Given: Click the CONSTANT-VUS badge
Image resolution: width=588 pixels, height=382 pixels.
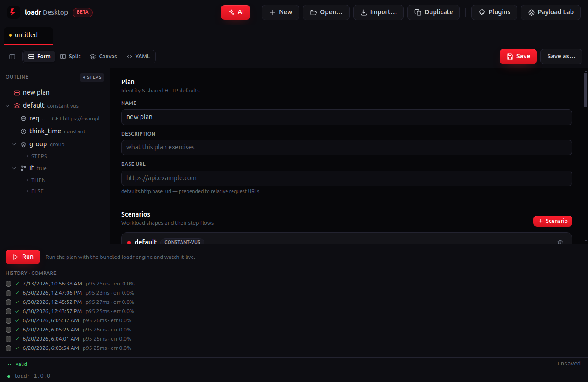Looking at the screenshot, I should coord(182,242).
